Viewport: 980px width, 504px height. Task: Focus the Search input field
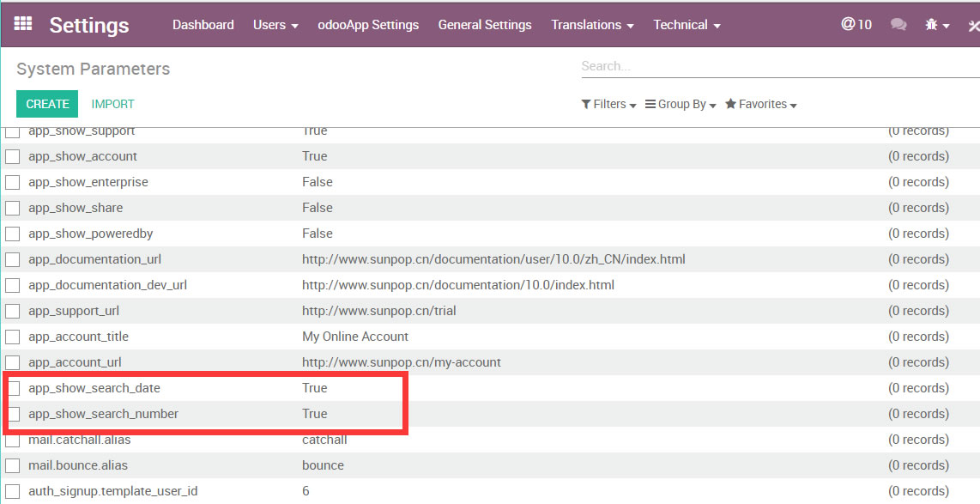(772, 66)
